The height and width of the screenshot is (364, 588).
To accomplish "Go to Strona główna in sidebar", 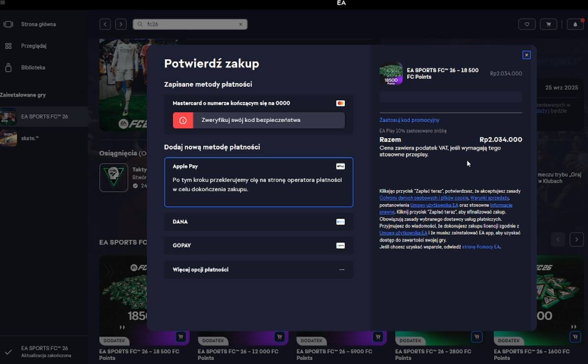I will pyautogui.click(x=38, y=24).
